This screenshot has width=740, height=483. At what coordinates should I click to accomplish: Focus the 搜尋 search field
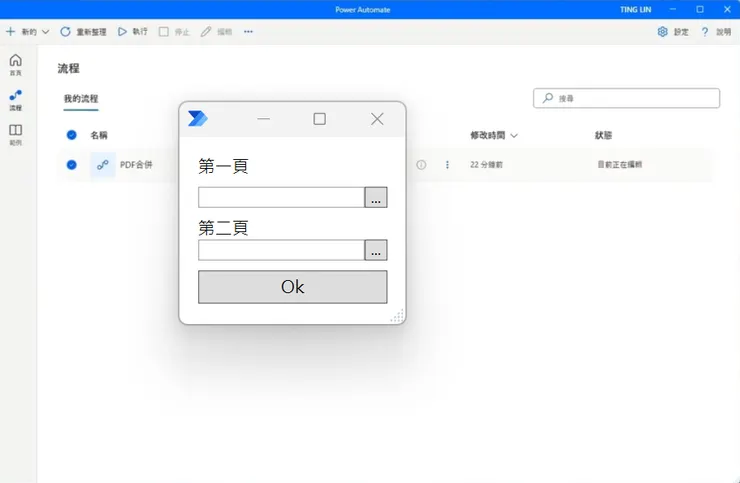(626, 98)
